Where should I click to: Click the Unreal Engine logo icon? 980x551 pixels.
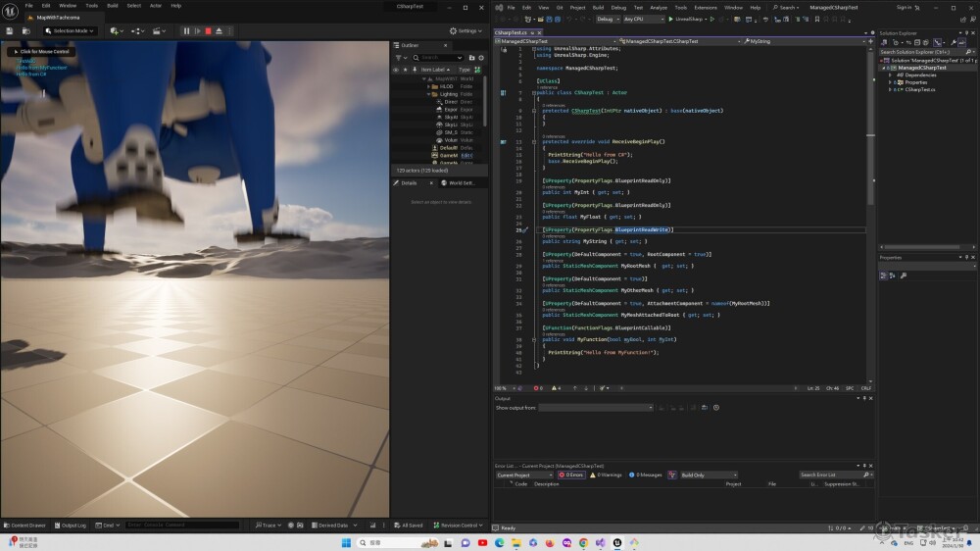point(10,10)
